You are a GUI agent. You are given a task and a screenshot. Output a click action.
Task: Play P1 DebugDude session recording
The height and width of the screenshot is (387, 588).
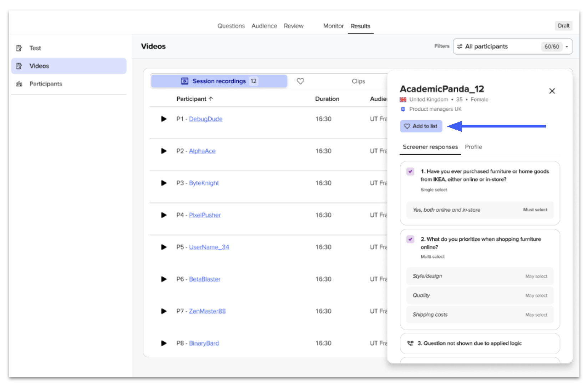[164, 119]
